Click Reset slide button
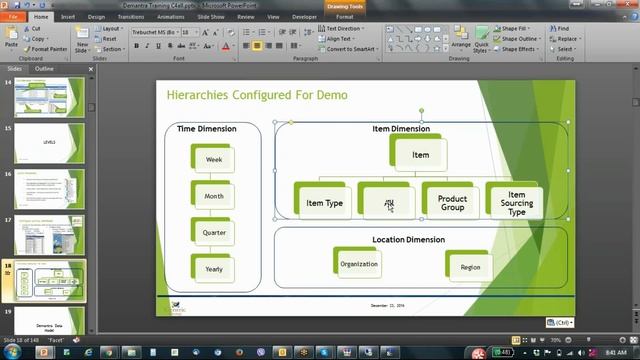 (x=106, y=39)
